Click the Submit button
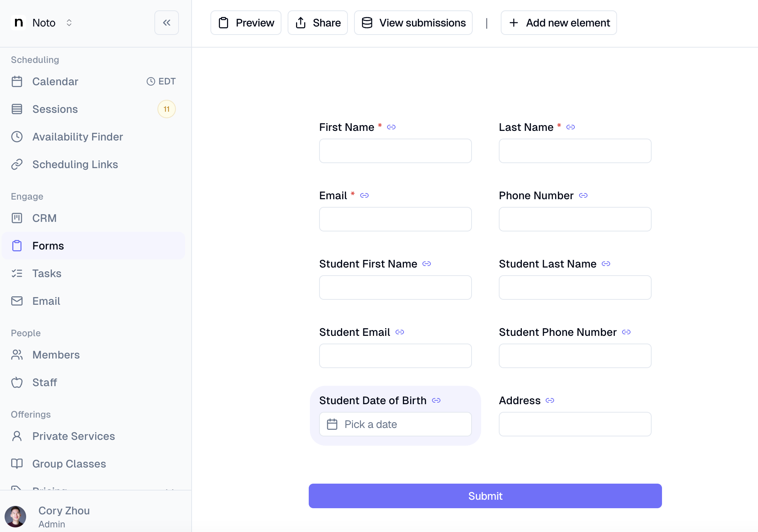 click(485, 496)
